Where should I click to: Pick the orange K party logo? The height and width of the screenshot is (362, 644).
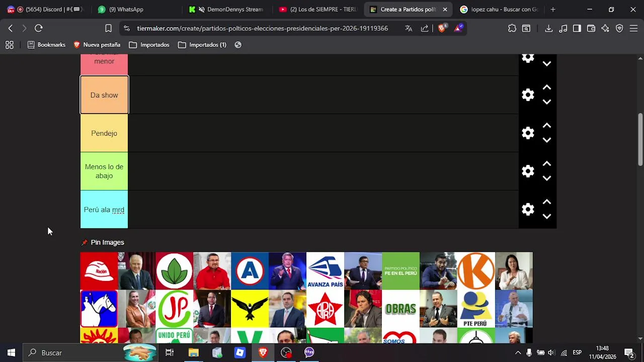tap(476, 271)
